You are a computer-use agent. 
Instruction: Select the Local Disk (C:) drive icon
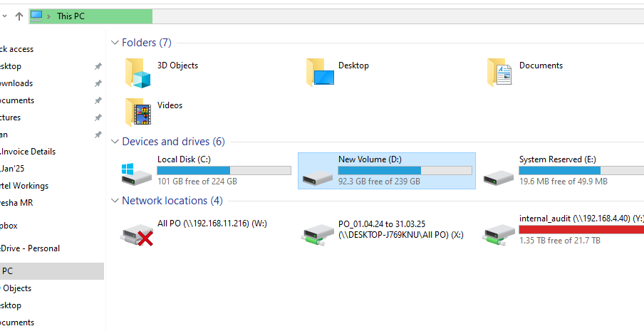(136, 174)
